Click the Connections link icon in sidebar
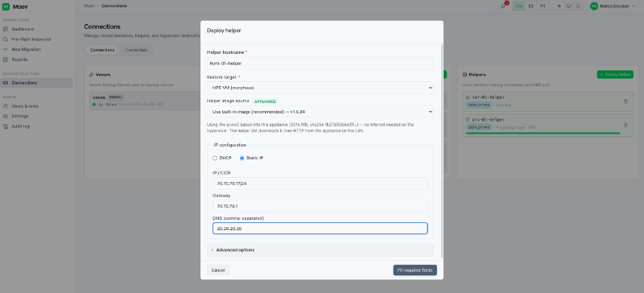The width and height of the screenshot is (644, 293). (x=6, y=83)
